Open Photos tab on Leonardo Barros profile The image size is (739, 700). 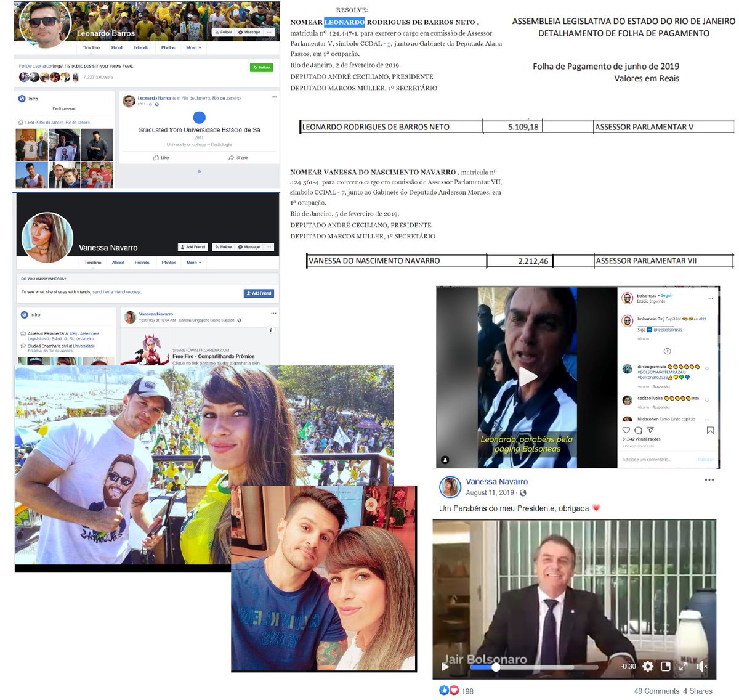tap(168, 47)
